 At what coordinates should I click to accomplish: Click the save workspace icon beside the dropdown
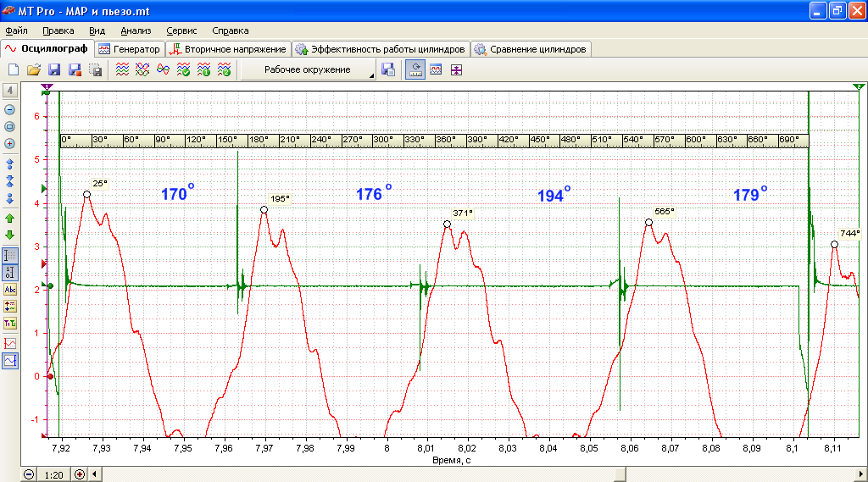[388, 69]
